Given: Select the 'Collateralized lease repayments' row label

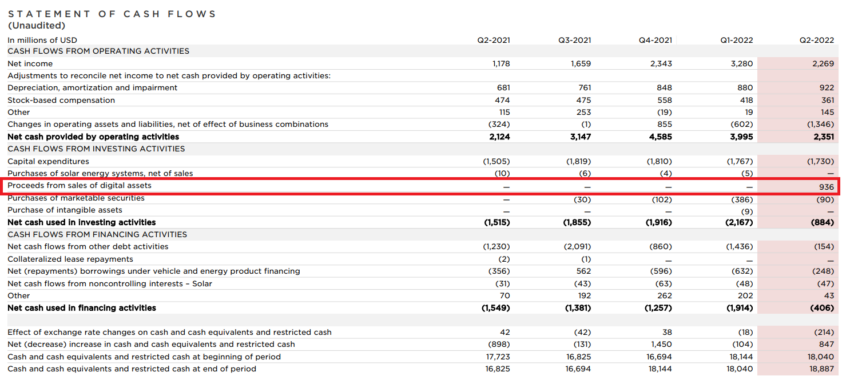Looking at the screenshot, I should (x=70, y=259).
